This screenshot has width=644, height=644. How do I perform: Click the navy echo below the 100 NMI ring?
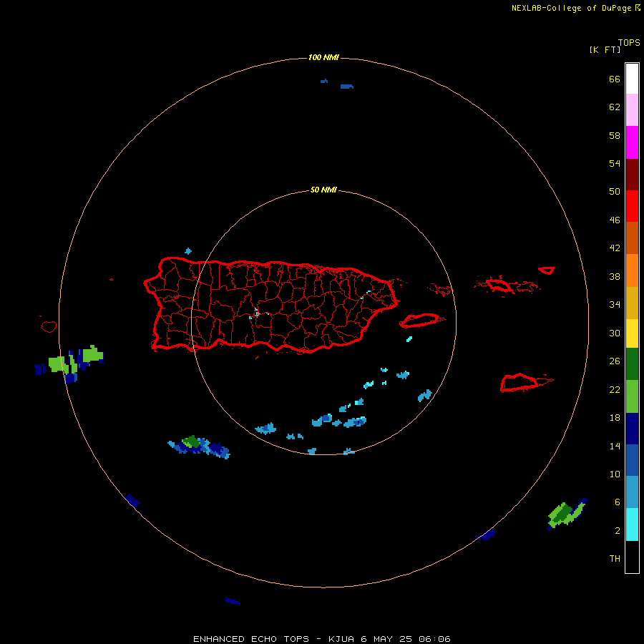click(x=233, y=601)
